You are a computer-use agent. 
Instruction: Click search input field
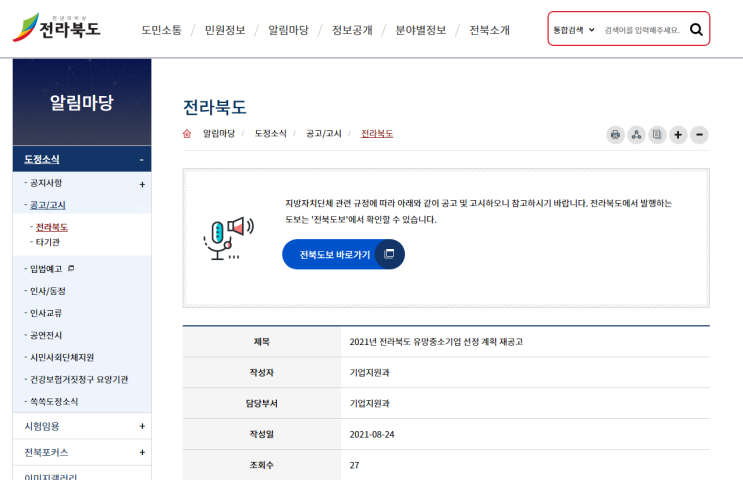click(x=642, y=30)
